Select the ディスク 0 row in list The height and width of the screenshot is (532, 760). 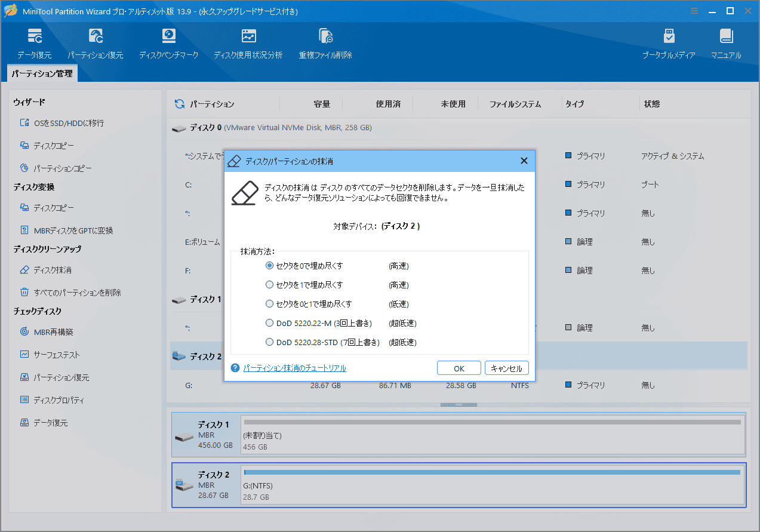[x=459, y=128]
